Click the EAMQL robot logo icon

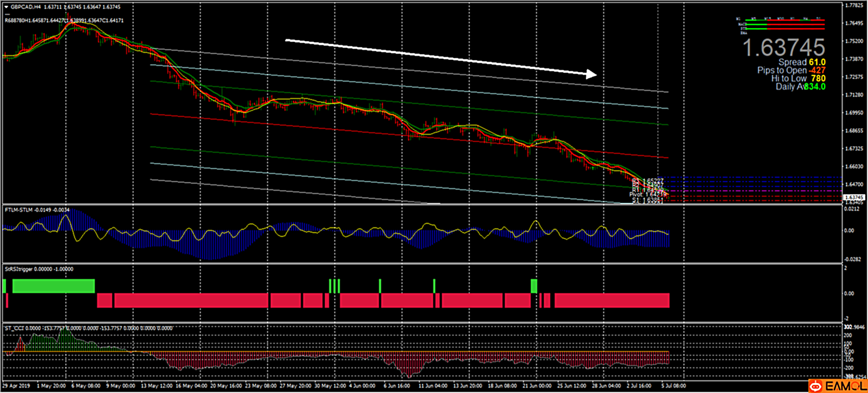[x=815, y=386]
